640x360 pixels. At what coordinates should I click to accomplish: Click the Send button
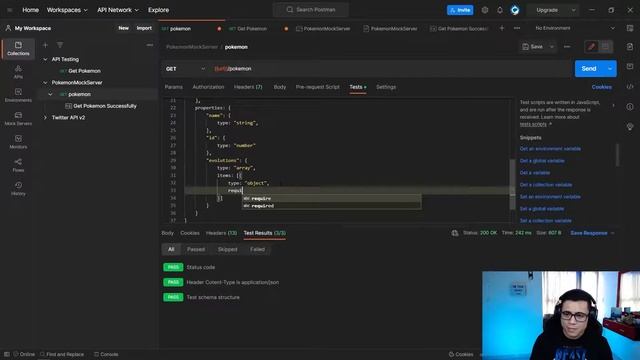coord(589,69)
